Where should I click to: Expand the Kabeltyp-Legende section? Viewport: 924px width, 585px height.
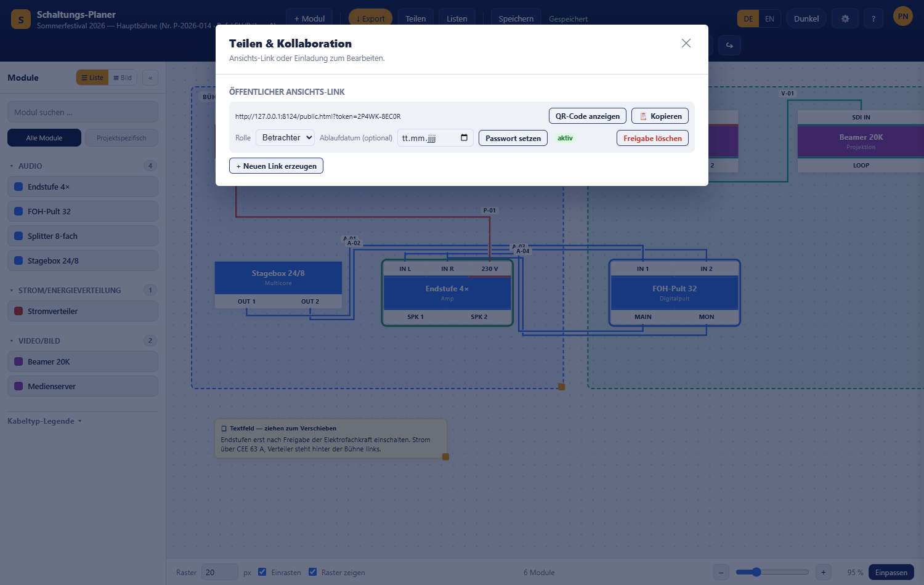click(44, 421)
